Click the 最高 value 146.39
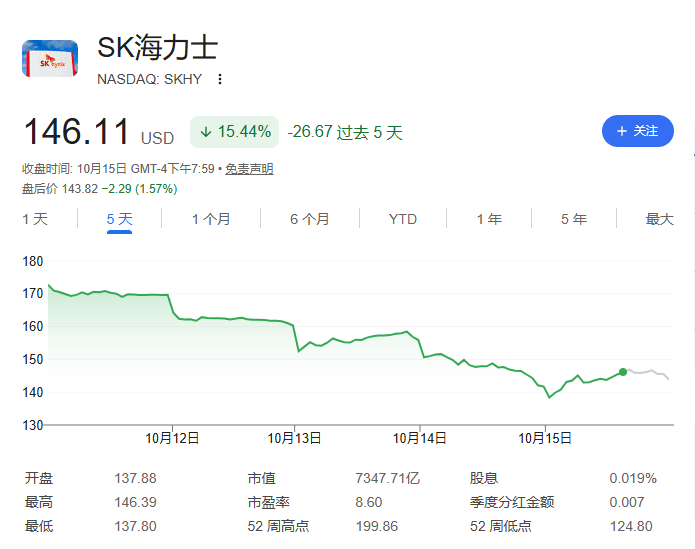This screenshot has width=695, height=549. (135, 502)
